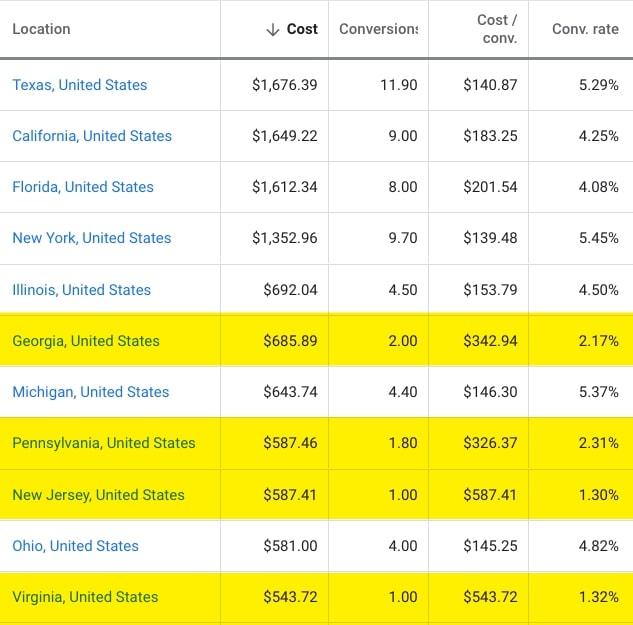
Task: Open the Michigan, United States link
Action: (91, 392)
